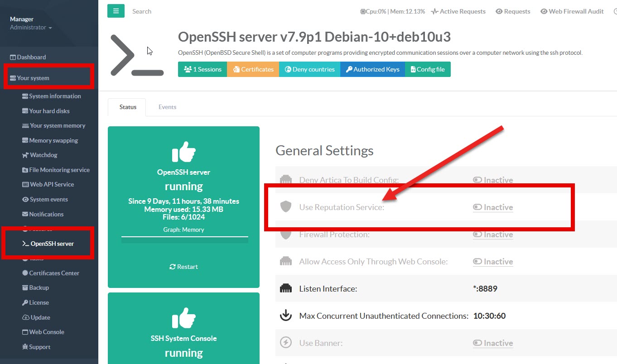This screenshot has height=364, width=617.
Task: Switch to the Events tab
Action: [x=167, y=107]
